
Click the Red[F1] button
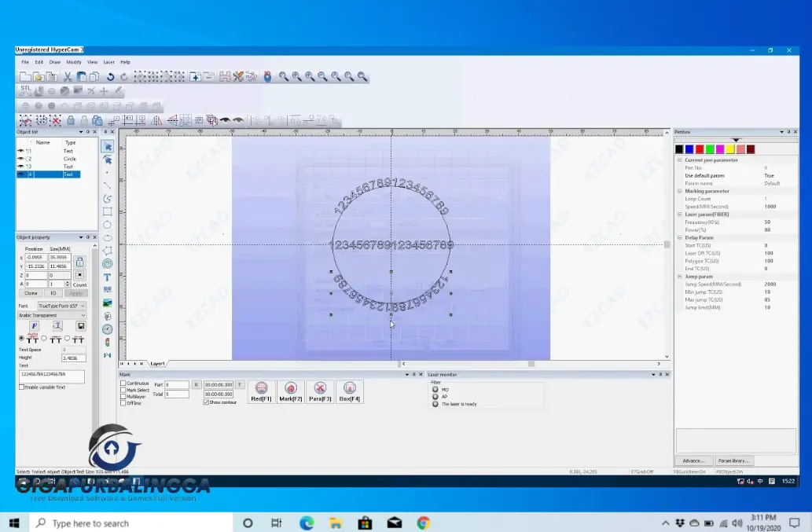point(261,392)
